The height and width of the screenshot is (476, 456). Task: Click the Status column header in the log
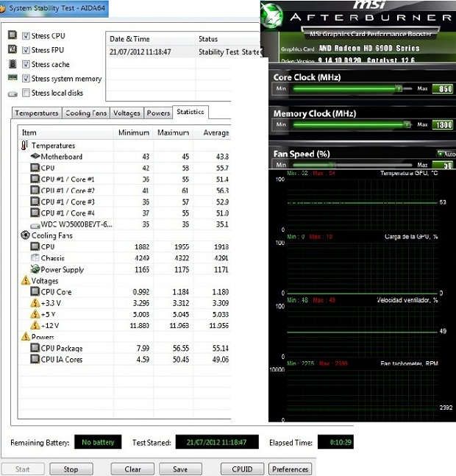click(x=227, y=39)
